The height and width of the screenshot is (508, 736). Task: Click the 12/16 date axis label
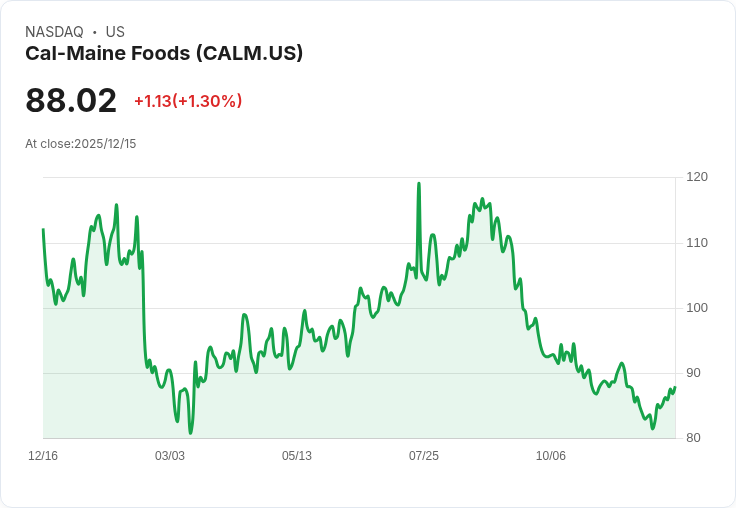43,455
